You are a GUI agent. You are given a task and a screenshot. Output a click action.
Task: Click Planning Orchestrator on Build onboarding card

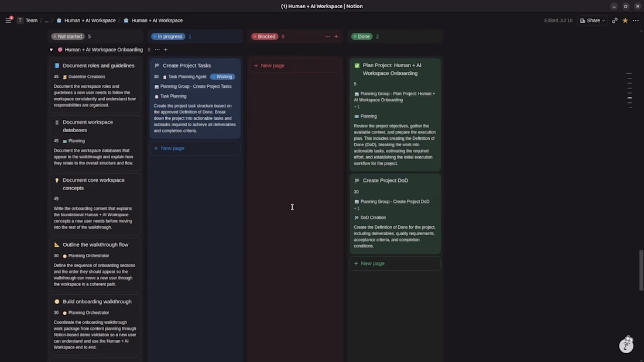86,313
